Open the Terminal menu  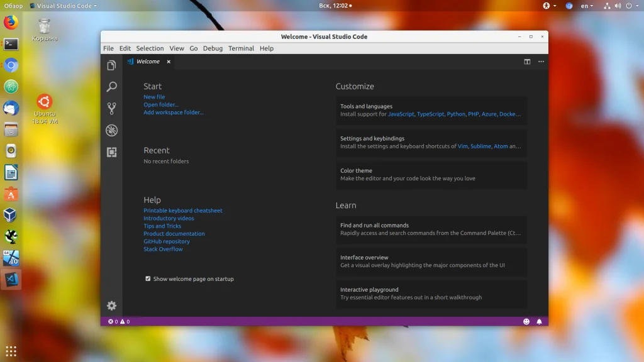coord(241,48)
